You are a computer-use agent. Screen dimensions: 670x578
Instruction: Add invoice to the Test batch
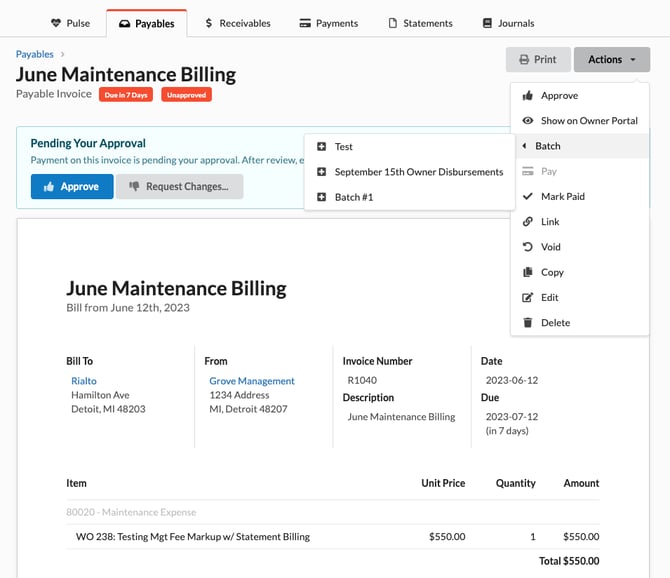pos(343,147)
